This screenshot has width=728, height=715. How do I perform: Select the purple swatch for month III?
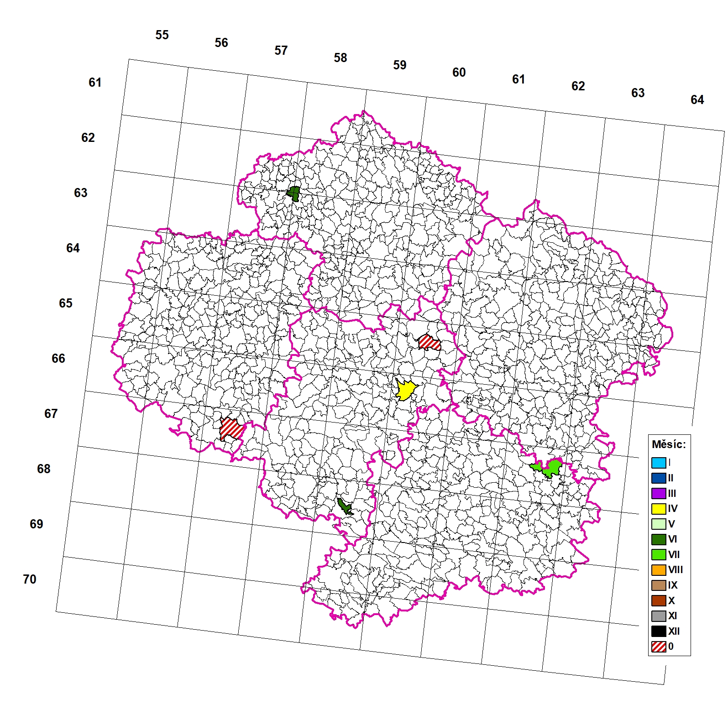tap(659, 493)
